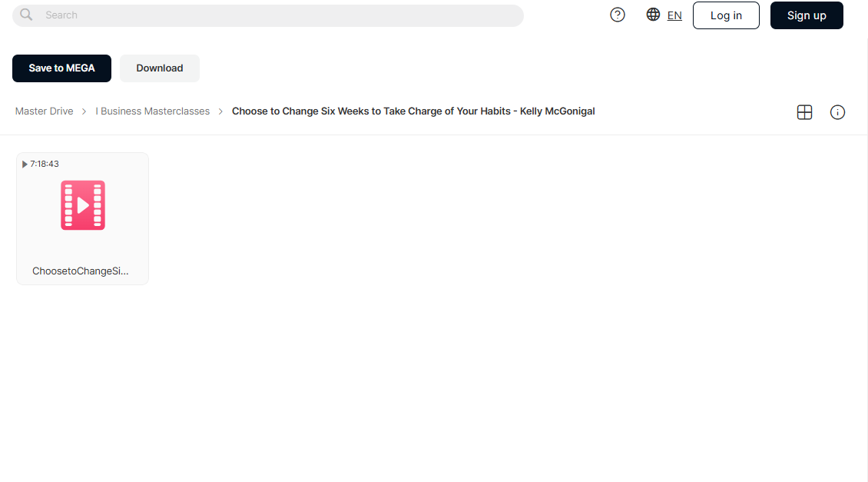Open the help question mark icon
The width and height of the screenshot is (868, 482).
618,15
